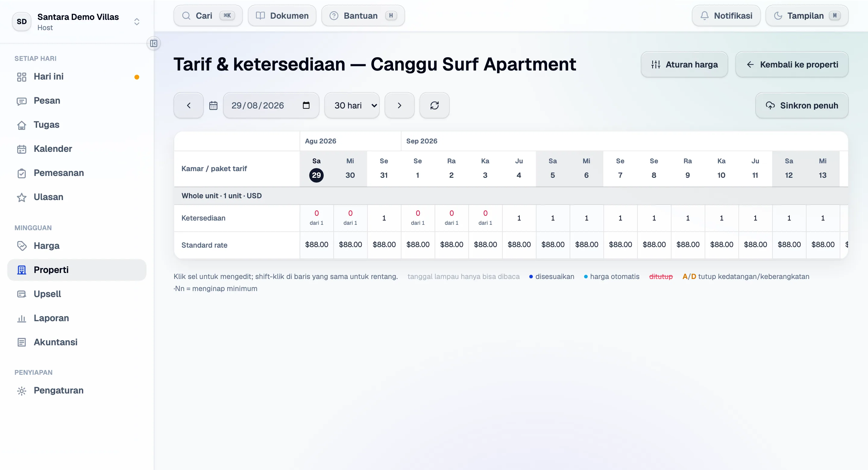Click the Ulasan star icon
Image resolution: width=868 pixels, height=470 pixels.
point(22,197)
